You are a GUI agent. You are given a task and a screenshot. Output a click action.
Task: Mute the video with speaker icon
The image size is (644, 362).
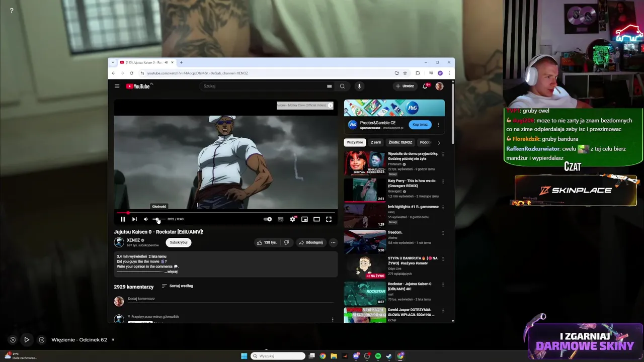tap(146, 219)
